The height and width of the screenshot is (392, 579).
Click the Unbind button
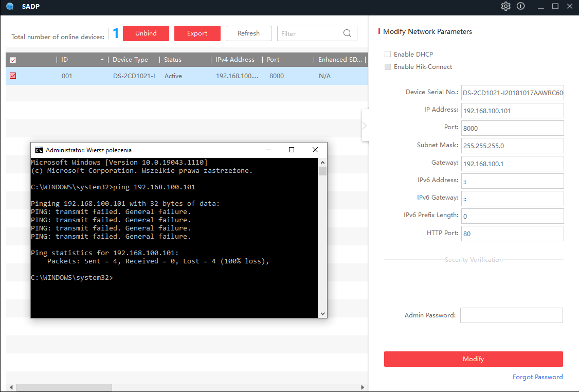pyautogui.click(x=146, y=33)
